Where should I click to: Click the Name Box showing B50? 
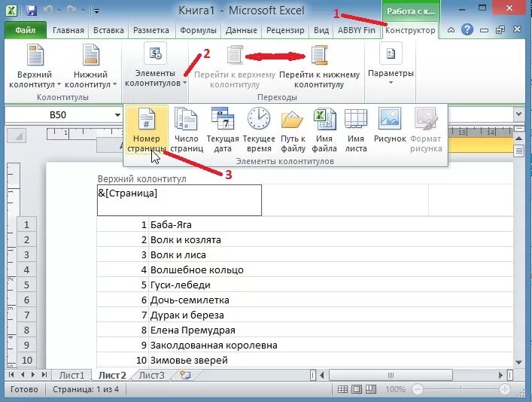click(x=59, y=115)
